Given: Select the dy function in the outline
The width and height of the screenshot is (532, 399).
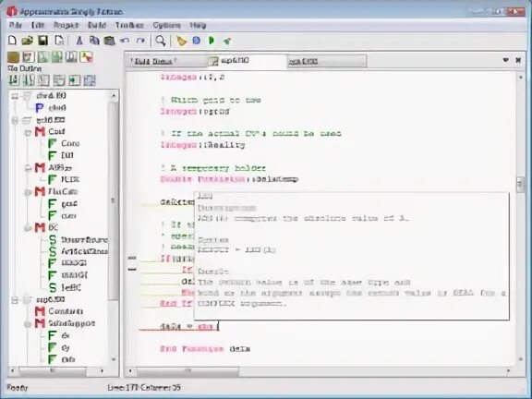Looking at the screenshot, I should (66, 348).
